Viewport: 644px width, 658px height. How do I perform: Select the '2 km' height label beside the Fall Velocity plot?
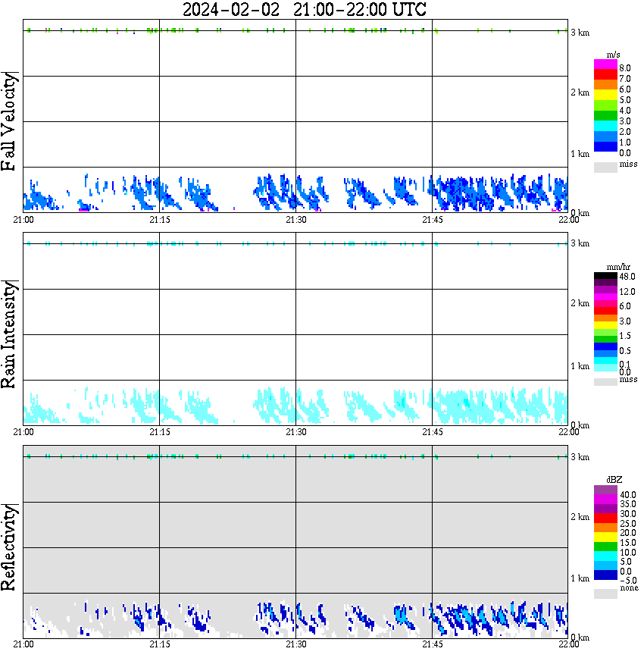(x=580, y=92)
